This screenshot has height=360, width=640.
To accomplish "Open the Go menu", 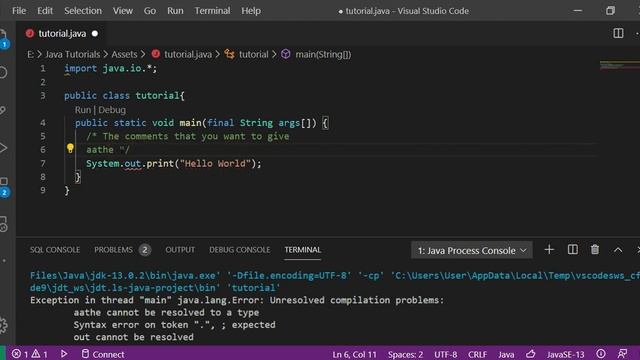I will pos(150,11).
